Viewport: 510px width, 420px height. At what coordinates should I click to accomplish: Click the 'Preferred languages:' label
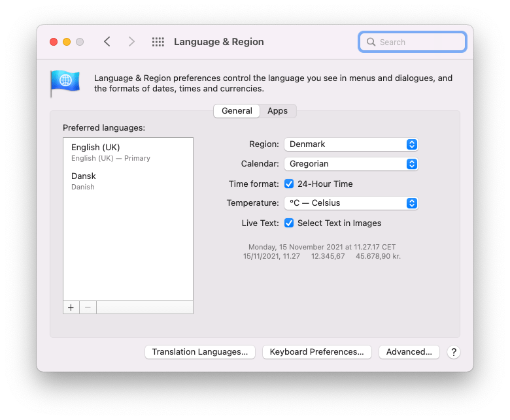(104, 128)
